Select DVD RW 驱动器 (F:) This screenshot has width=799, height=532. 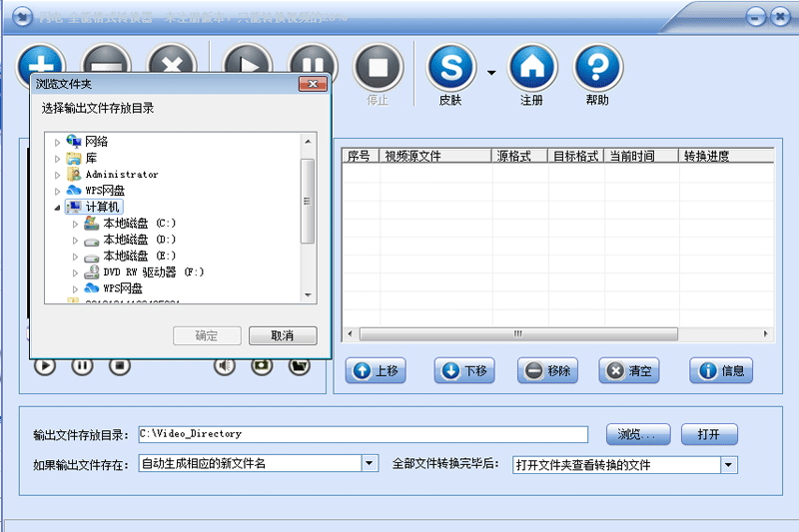coord(154,271)
